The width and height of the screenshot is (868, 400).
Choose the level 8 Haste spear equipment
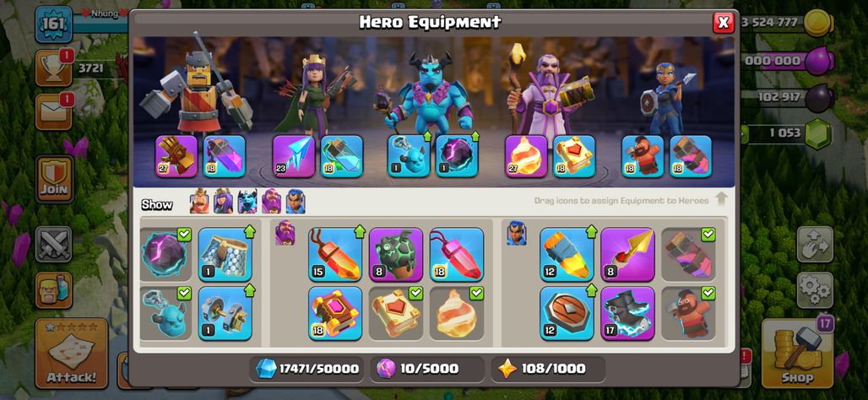627,255
